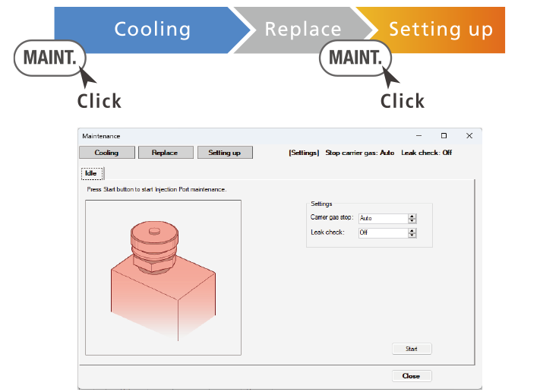This screenshot has height=392, width=559.
Task: Select the orange Setting up banner step
Action: 441,30
